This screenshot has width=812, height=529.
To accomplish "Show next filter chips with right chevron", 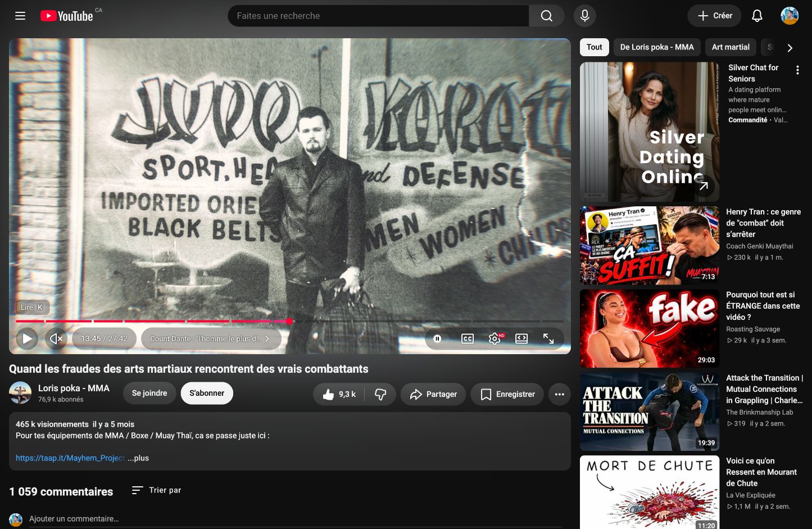I will point(790,48).
